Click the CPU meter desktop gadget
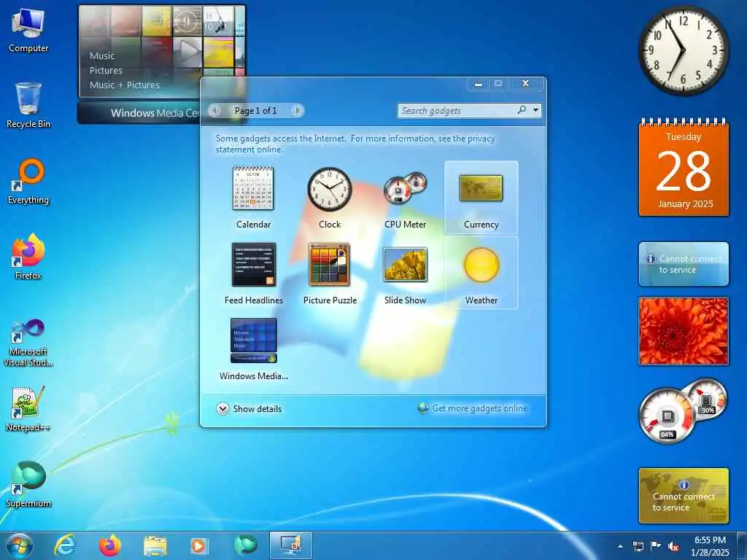The height and width of the screenshot is (560, 747). 683,411
